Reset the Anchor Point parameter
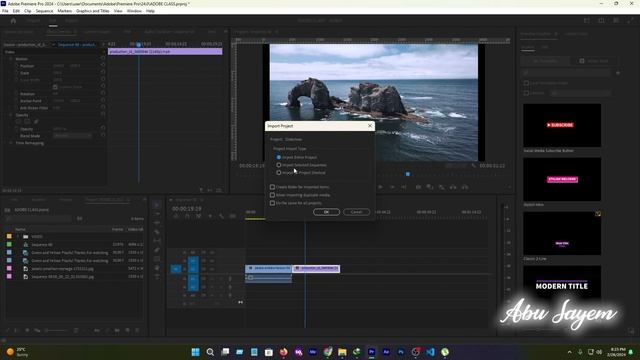The height and width of the screenshot is (360, 640). tap(103, 101)
